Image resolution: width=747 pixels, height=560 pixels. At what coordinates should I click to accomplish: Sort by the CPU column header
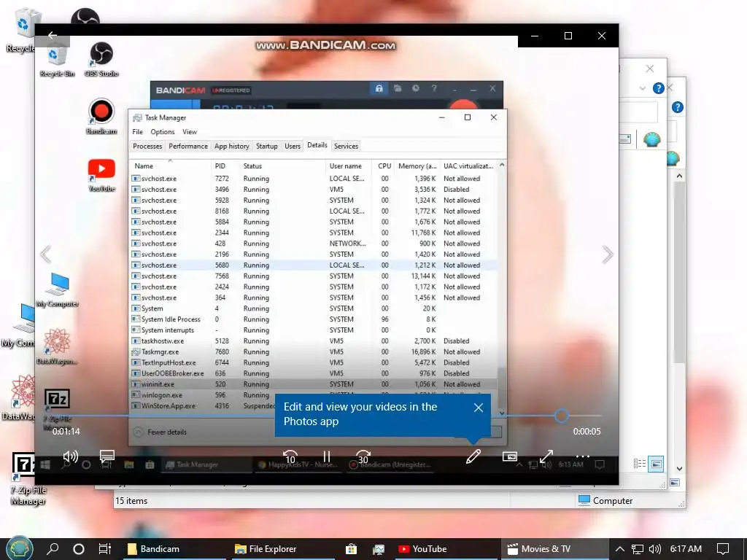point(384,166)
